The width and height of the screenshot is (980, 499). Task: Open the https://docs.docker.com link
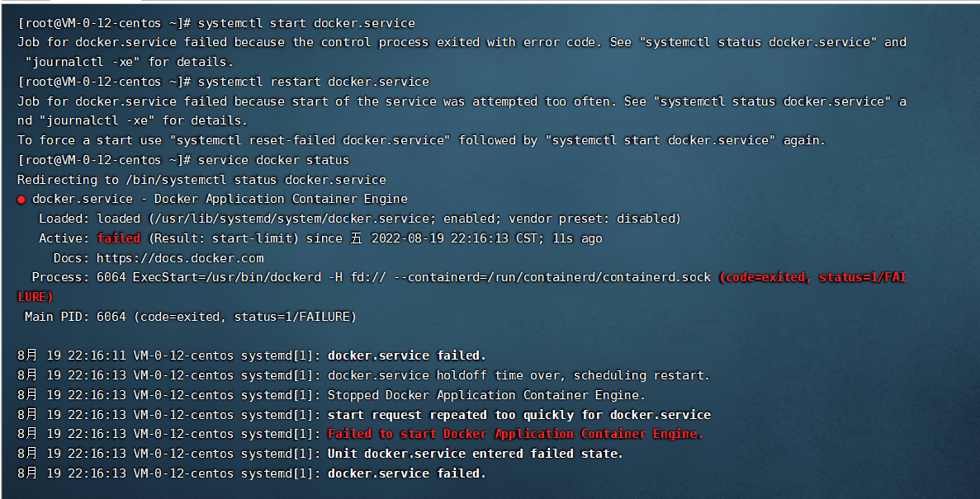(180, 258)
